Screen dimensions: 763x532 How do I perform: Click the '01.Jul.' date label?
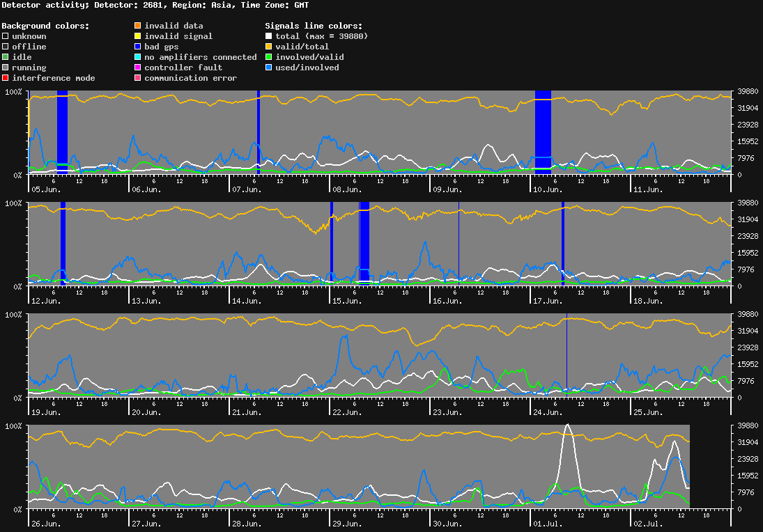pos(548,524)
